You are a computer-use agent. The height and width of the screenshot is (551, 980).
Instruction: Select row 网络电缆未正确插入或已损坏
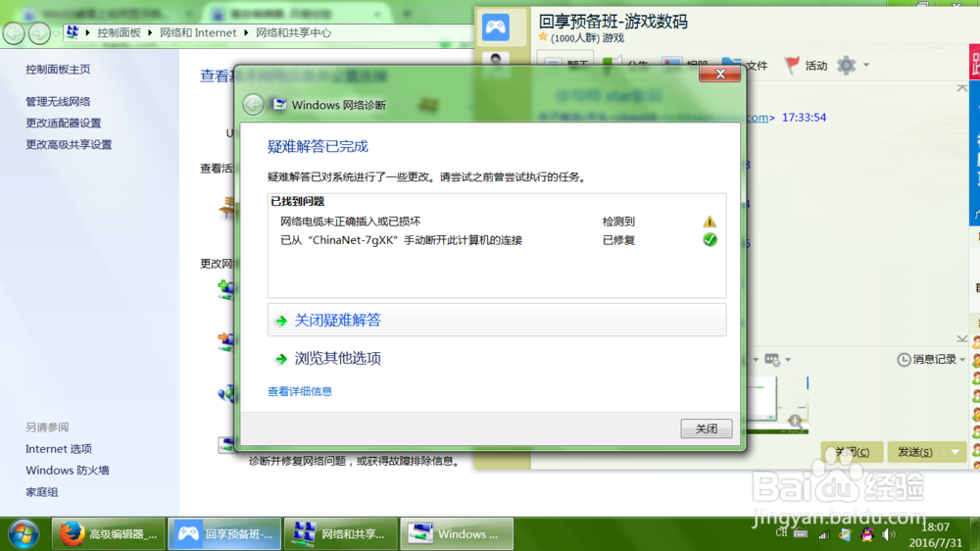click(497, 222)
